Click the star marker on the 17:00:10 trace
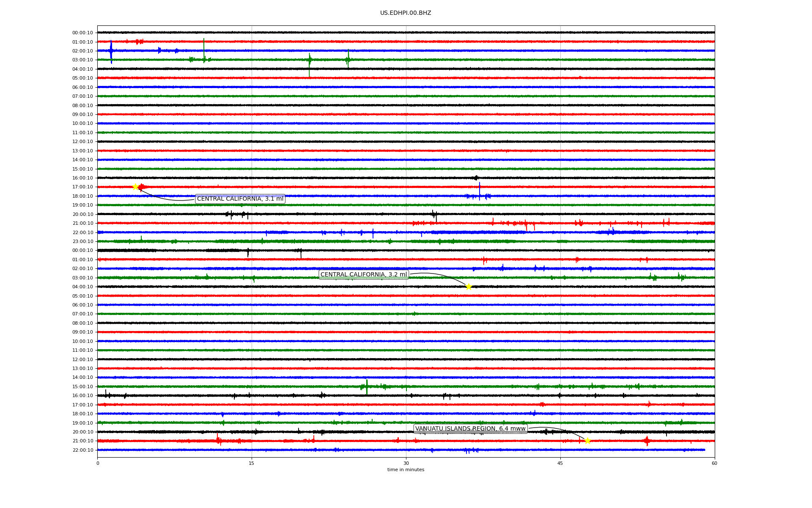The width and height of the screenshot is (812, 508). coord(135,187)
